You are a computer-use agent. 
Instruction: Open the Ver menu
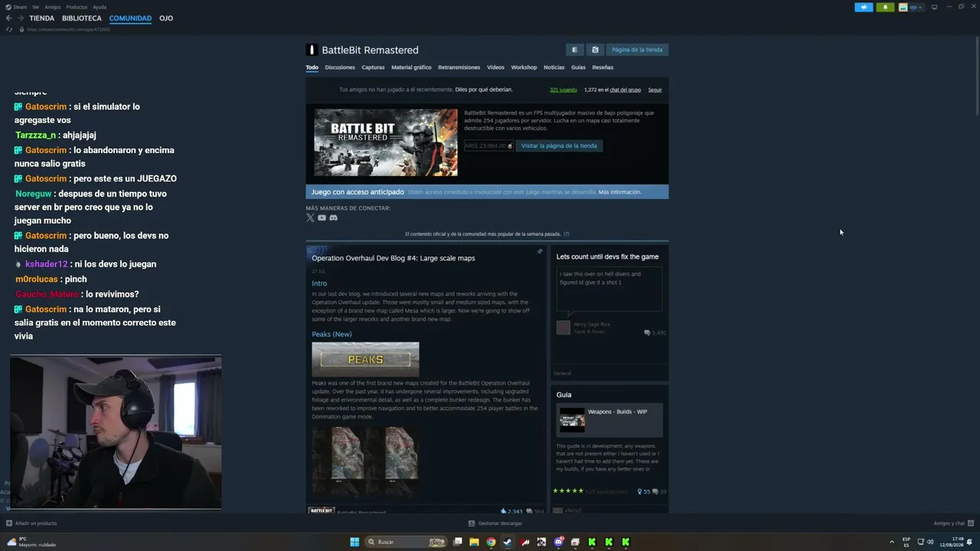pos(36,7)
